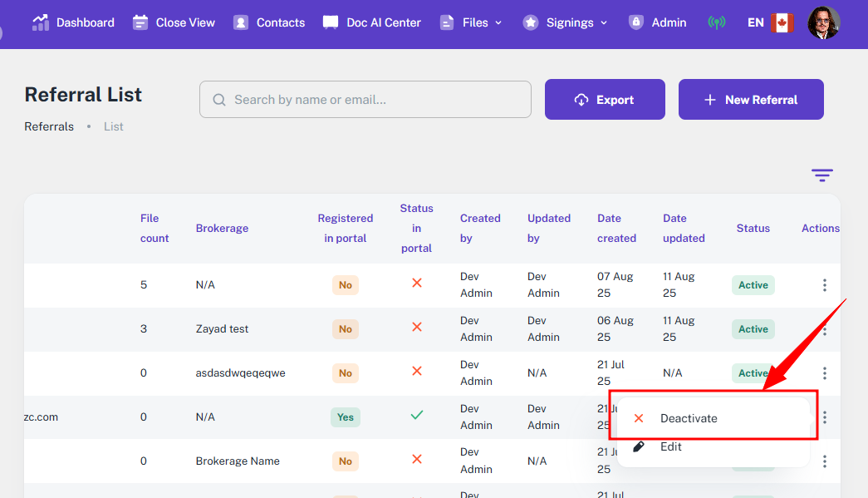This screenshot has height=498, width=868.
Task: Open the filter icon above the table
Action: [x=821, y=175]
